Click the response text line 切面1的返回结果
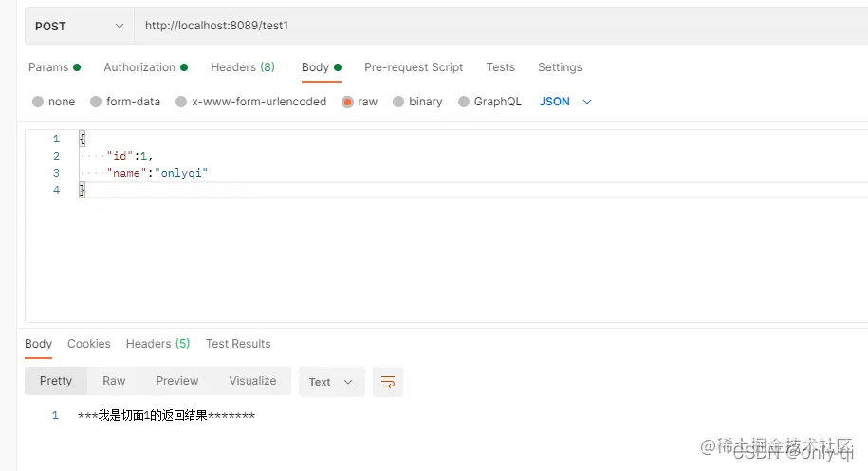 pos(167,416)
